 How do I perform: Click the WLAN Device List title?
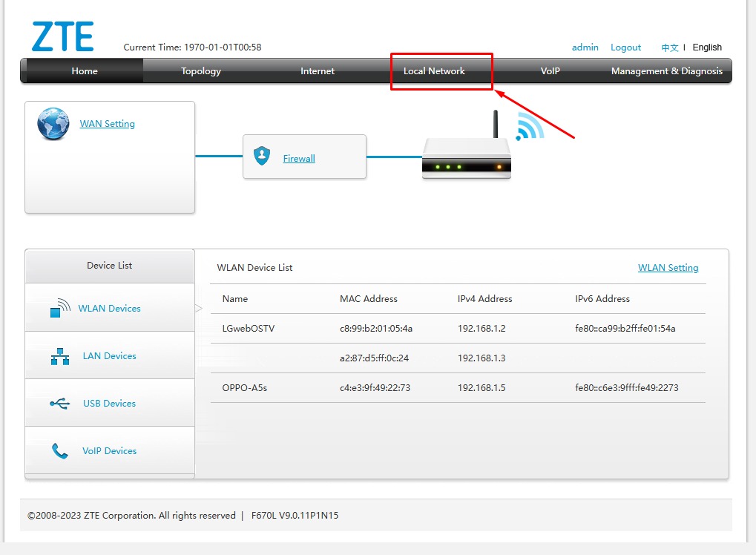(x=254, y=268)
